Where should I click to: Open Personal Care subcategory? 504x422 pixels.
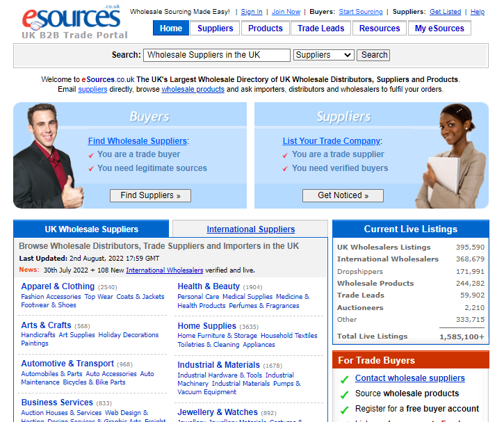point(198,297)
